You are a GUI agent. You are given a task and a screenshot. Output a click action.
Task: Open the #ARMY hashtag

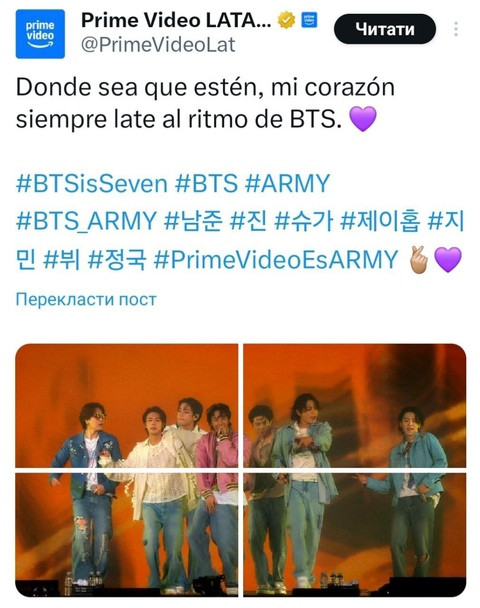pyautogui.click(x=287, y=183)
